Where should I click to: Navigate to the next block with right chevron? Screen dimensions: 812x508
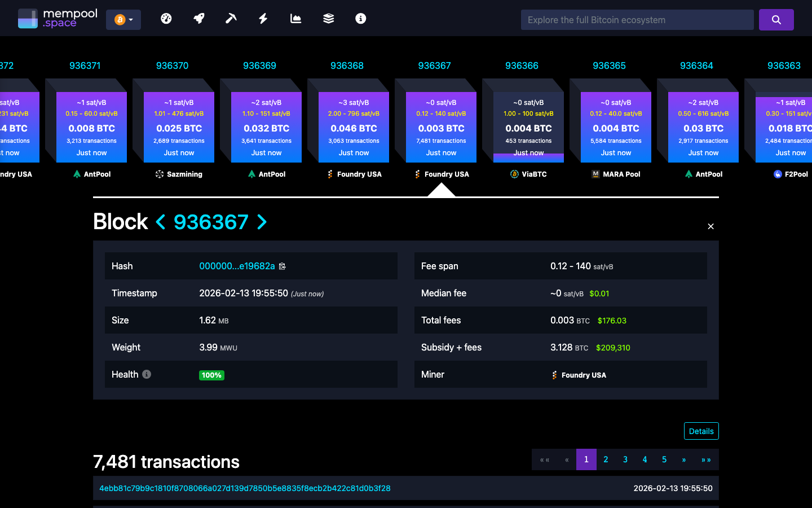pos(261,222)
